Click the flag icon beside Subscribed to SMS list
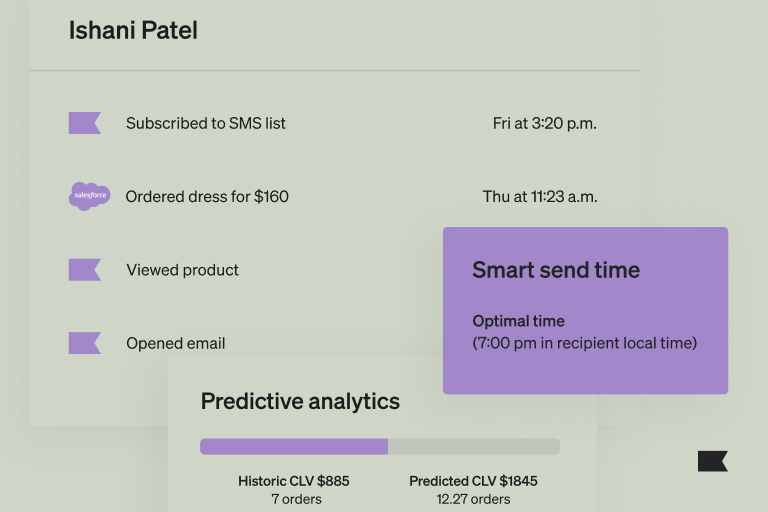 point(84,123)
